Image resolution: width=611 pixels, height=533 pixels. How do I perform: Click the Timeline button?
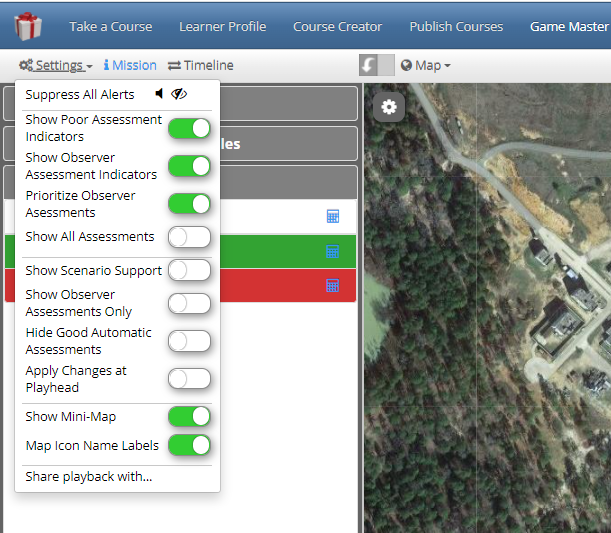coord(201,65)
